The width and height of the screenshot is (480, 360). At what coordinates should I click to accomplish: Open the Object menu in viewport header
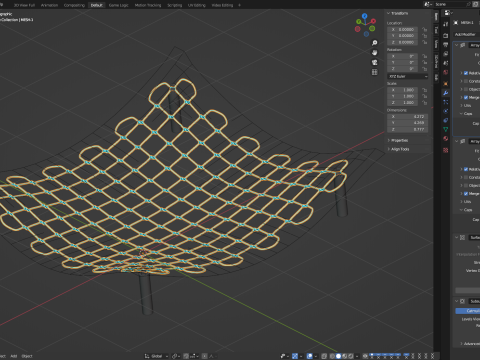click(x=27, y=356)
